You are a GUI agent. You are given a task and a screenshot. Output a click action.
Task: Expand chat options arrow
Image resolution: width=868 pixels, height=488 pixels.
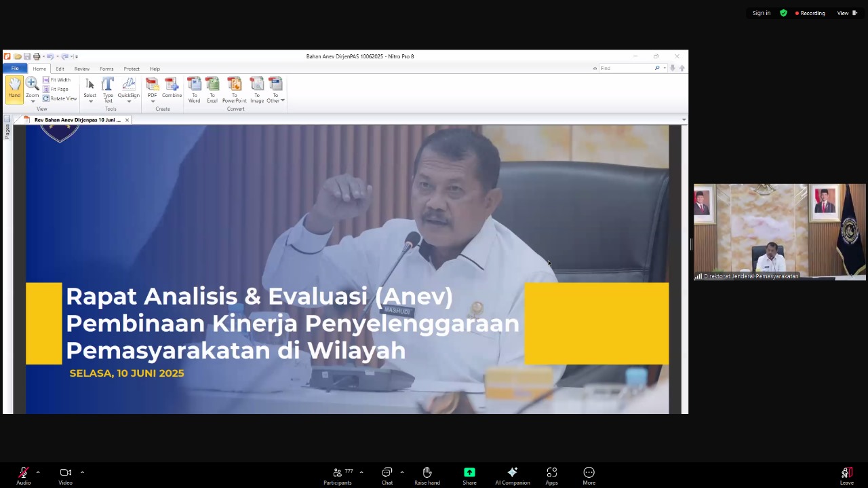click(x=402, y=472)
